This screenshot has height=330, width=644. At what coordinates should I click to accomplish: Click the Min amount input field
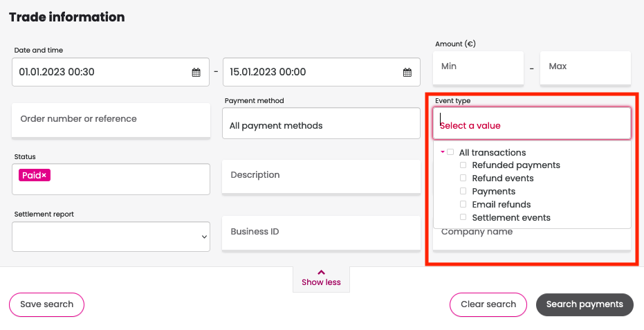click(478, 68)
